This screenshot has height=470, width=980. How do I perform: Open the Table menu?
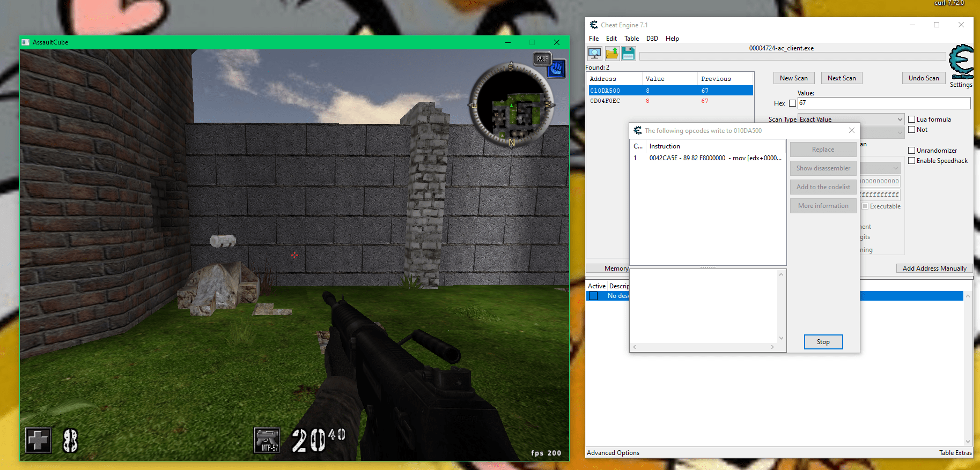click(x=631, y=39)
